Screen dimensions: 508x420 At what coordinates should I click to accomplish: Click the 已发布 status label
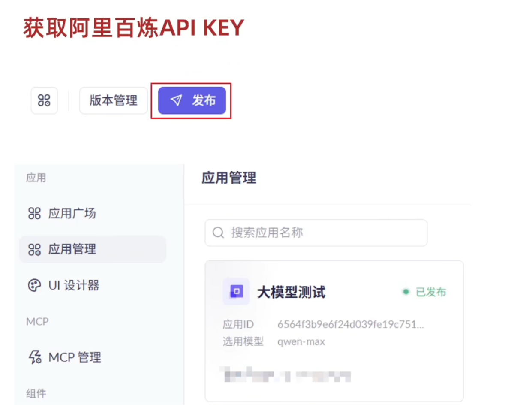[430, 292]
